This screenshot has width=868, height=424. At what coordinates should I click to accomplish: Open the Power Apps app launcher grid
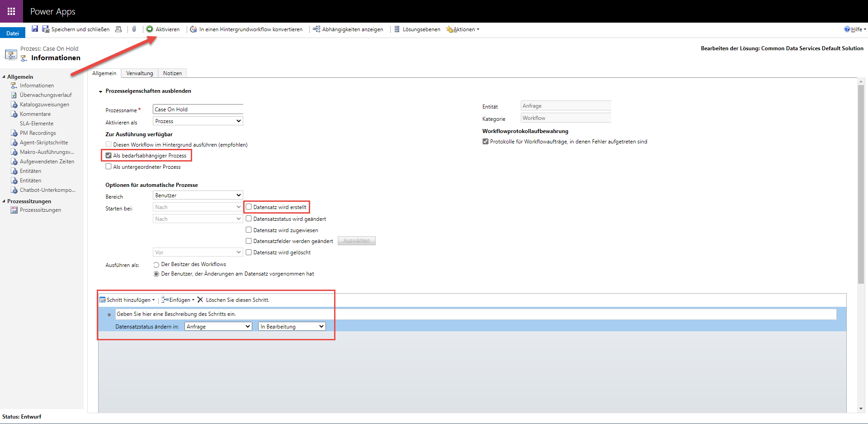pos(11,11)
